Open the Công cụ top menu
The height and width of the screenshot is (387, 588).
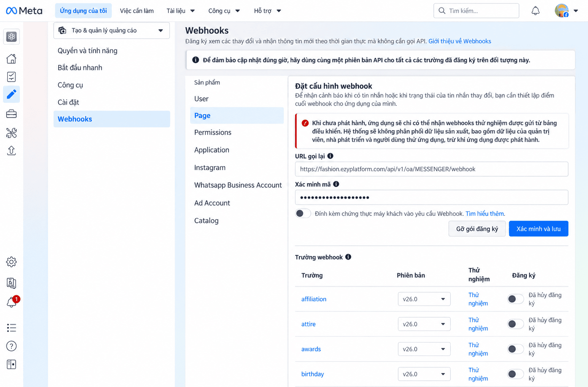pos(224,11)
